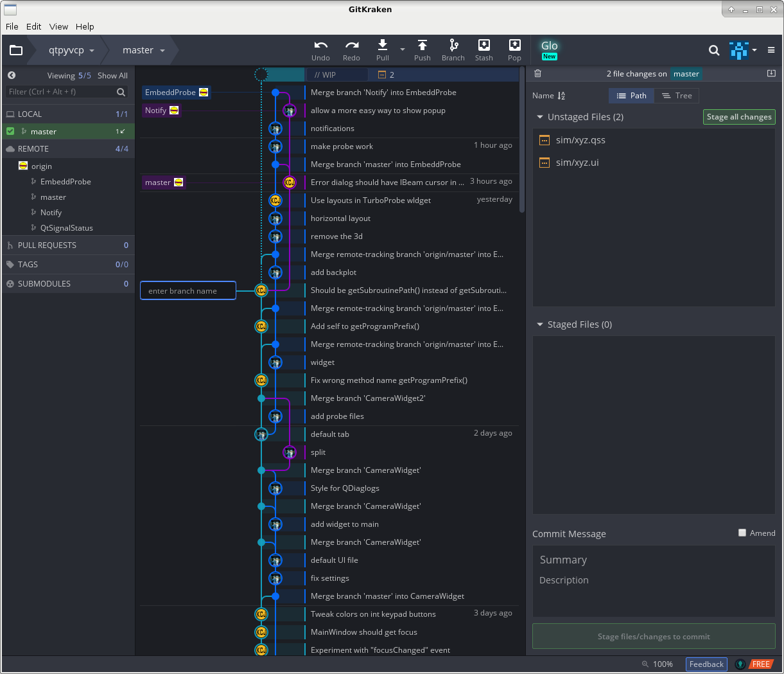Select the origin remote in tree
This screenshot has width=784, height=674.
click(42, 166)
